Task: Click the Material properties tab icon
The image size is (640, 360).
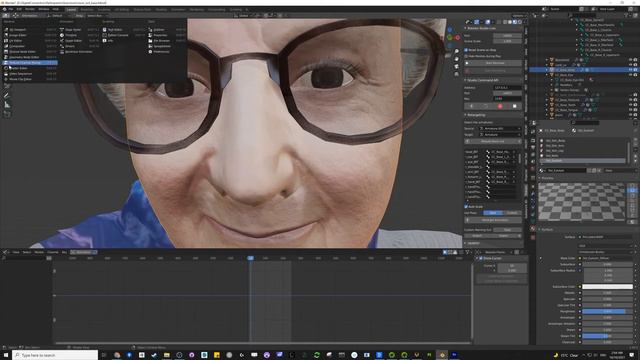Action: [x=533, y=229]
